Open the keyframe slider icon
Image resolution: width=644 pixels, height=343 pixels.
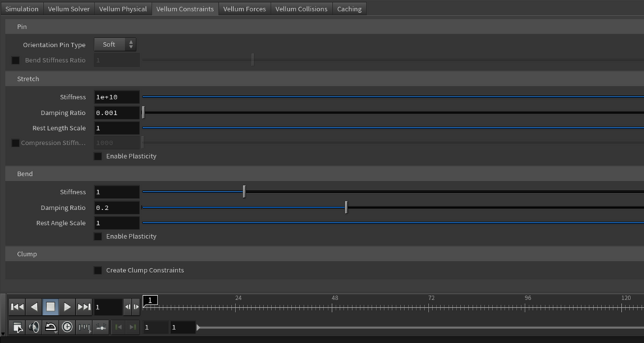pyautogui.click(x=101, y=327)
